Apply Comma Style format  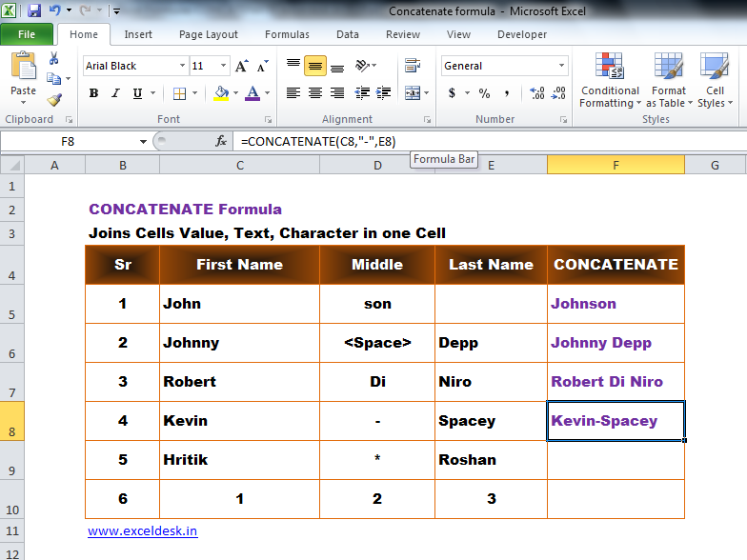(x=507, y=93)
